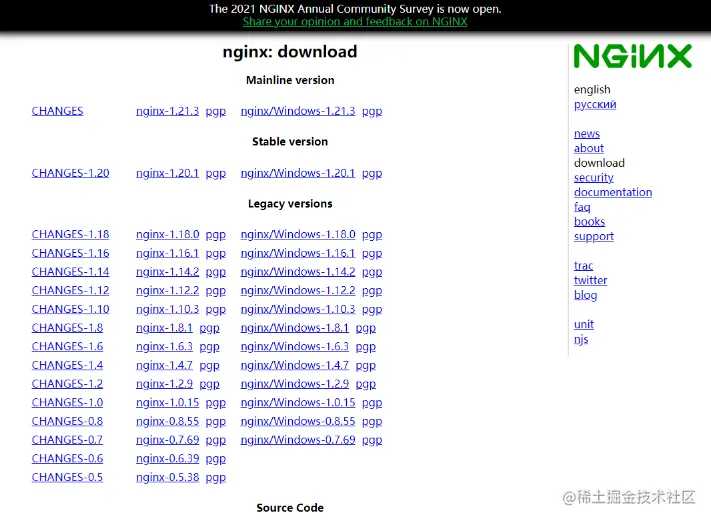Download nginx-1.4.7

click(x=164, y=365)
